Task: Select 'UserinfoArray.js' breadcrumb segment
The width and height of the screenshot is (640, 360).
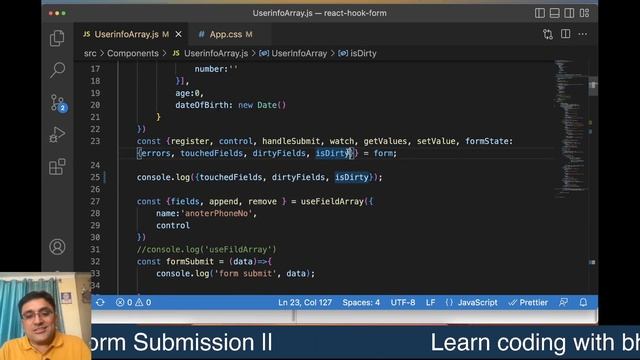Action: coord(216,53)
